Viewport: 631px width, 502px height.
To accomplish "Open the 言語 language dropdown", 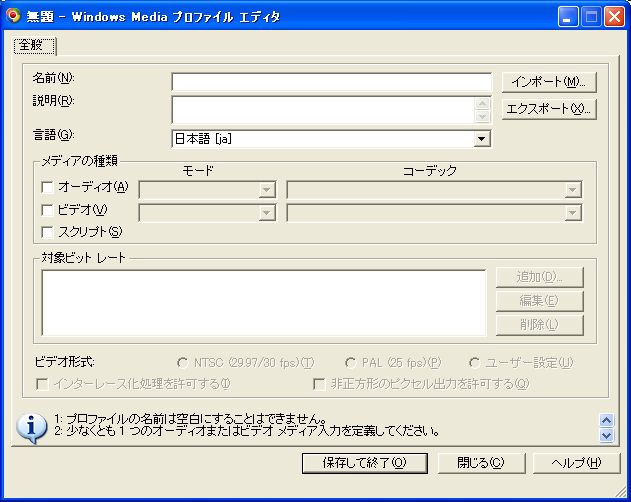I will (x=481, y=139).
